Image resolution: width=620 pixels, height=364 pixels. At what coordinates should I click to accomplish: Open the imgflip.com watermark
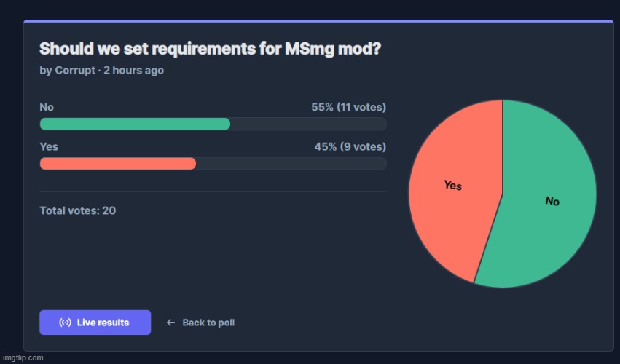click(23, 357)
